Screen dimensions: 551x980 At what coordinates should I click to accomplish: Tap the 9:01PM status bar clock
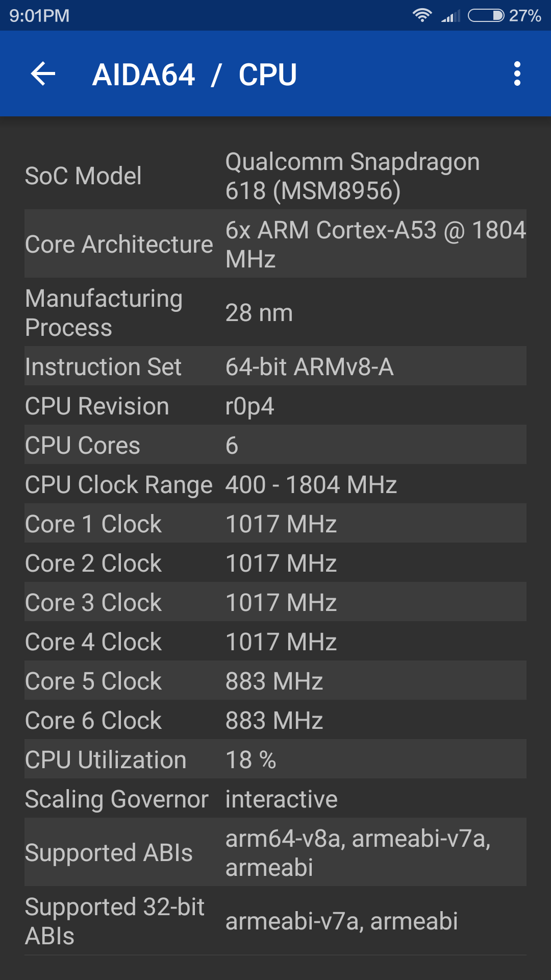pyautogui.click(x=39, y=15)
